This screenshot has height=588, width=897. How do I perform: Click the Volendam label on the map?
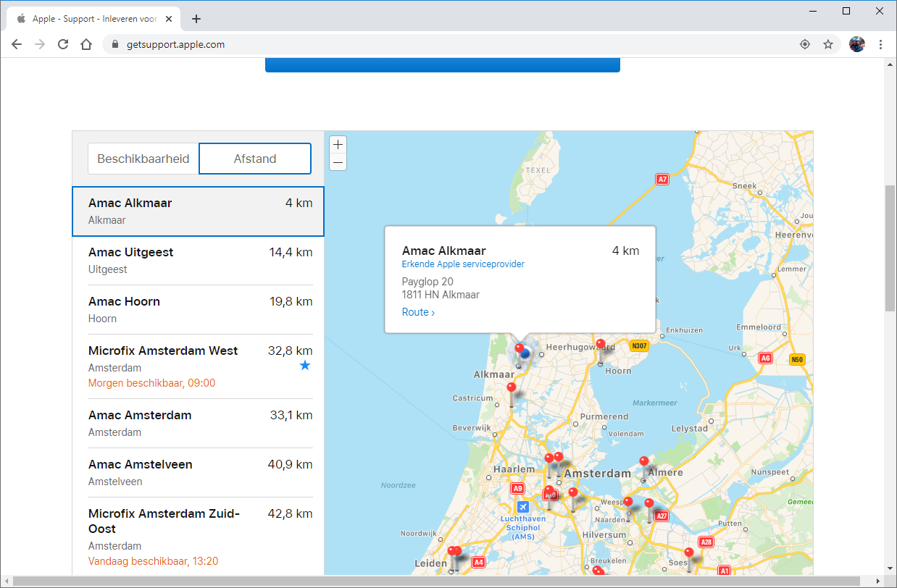625,434
